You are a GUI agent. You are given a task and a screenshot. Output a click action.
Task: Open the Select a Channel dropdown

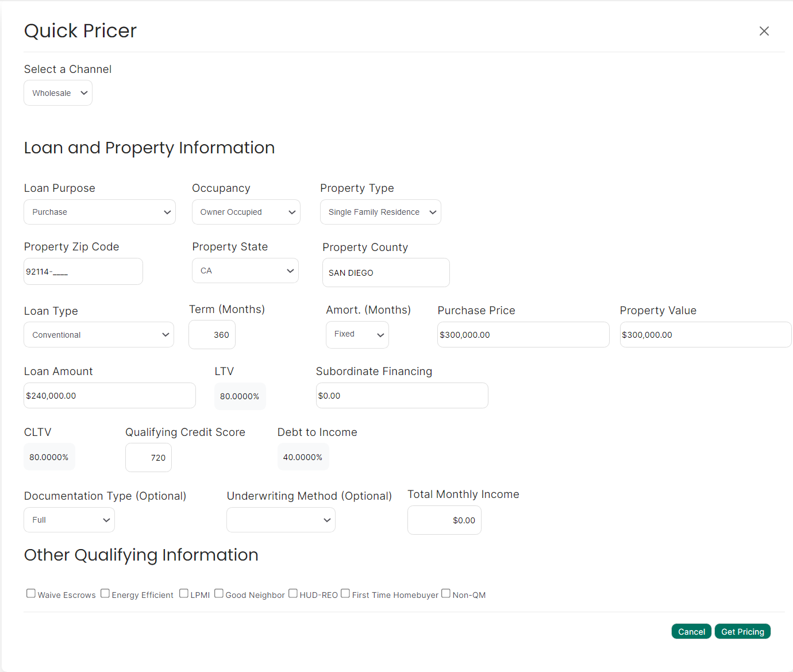[x=57, y=92]
